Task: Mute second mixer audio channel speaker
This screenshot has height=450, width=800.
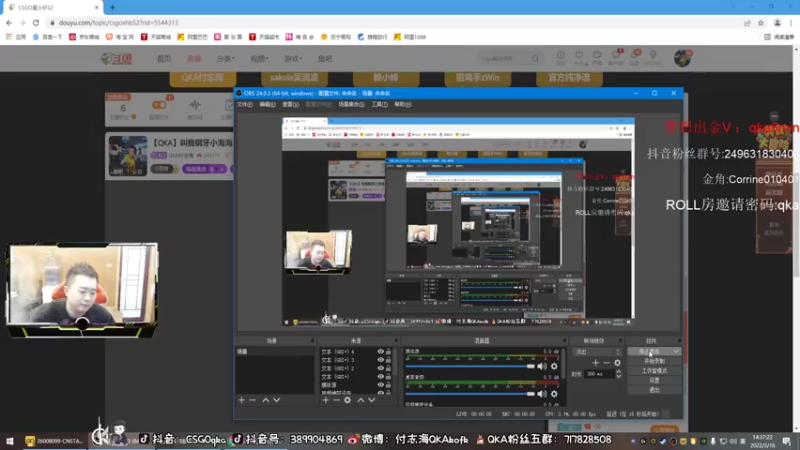Action: coord(542,394)
